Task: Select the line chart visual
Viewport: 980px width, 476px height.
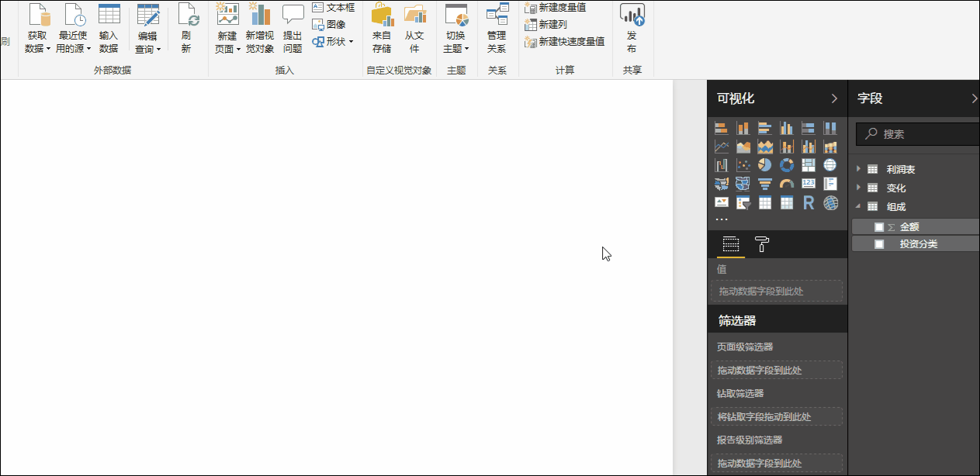Action: [x=722, y=147]
